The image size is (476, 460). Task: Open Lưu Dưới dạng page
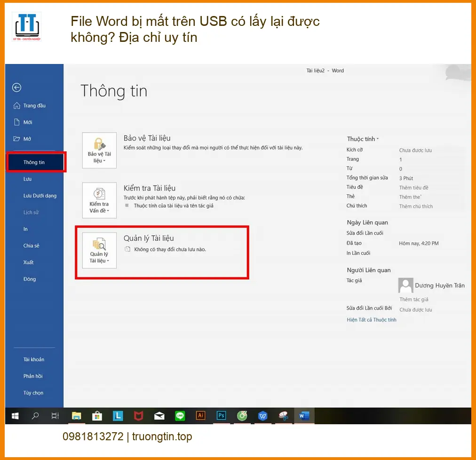40,196
